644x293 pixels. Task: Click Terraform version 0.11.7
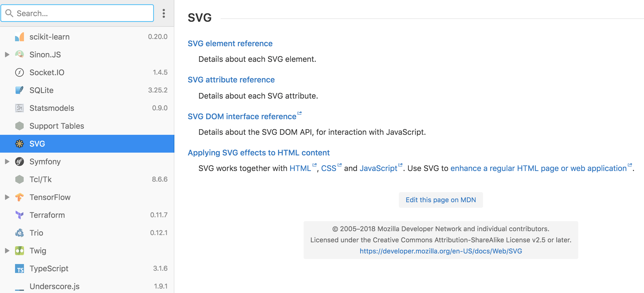coord(159,215)
